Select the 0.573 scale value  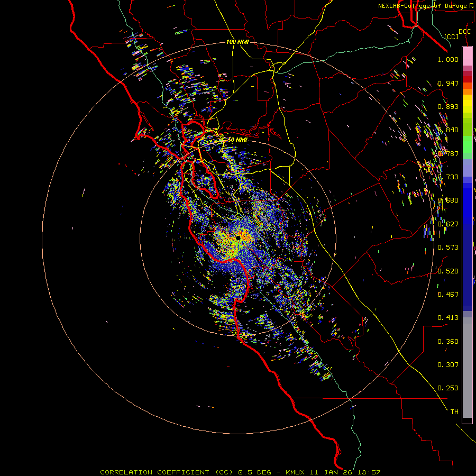pyautogui.click(x=448, y=248)
